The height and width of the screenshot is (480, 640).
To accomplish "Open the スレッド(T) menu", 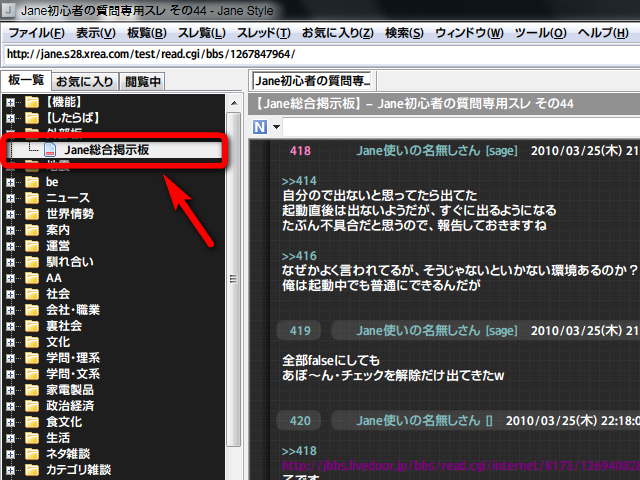I will (x=264, y=33).
